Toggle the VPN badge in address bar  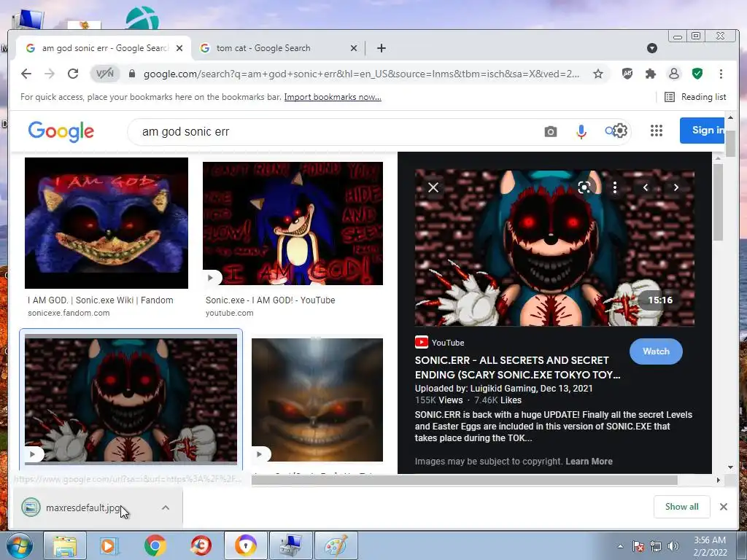click(x=105, y=74)
